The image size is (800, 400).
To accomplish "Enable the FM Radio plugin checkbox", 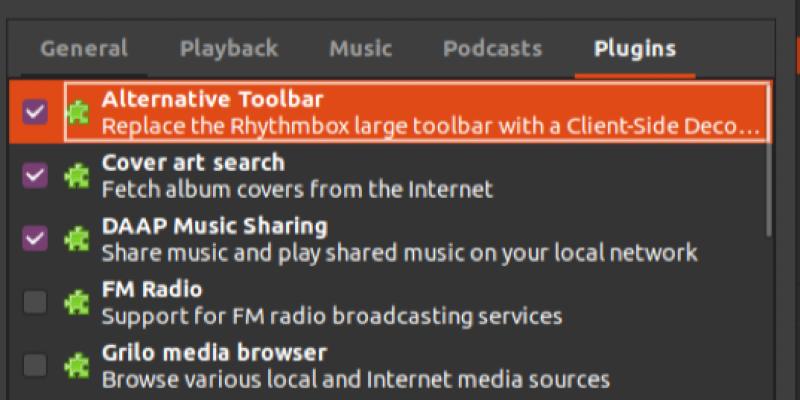I will pos(35,303).
